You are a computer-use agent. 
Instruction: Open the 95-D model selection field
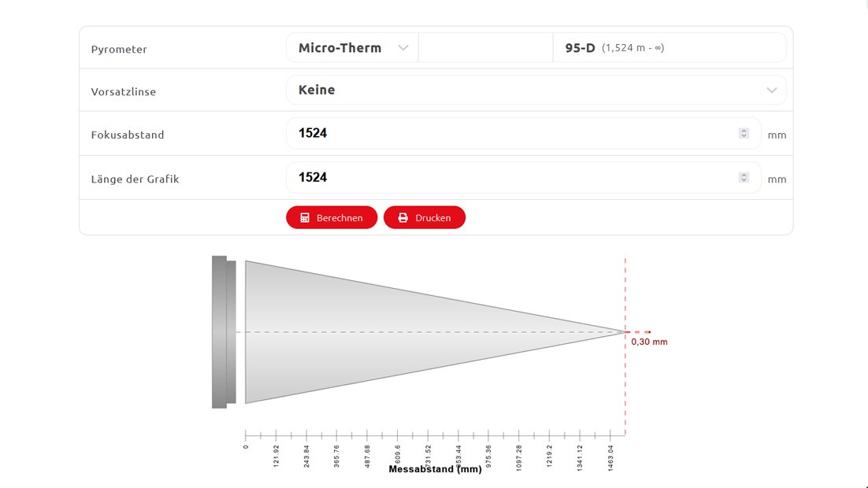point(670,47)
